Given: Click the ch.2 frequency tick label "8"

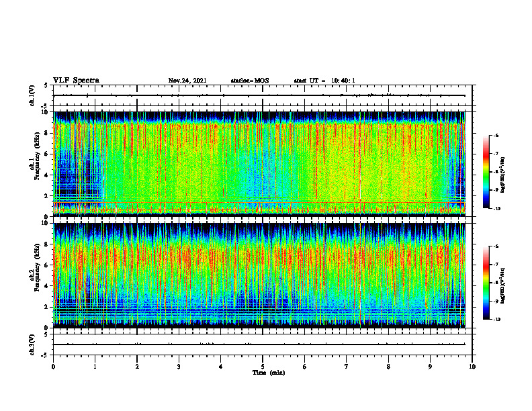Looking at the screenshot, I should 46,244.
